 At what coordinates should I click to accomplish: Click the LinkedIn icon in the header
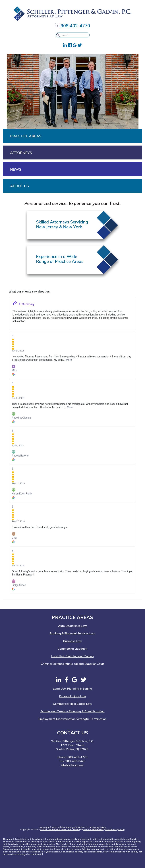point(65,45)
